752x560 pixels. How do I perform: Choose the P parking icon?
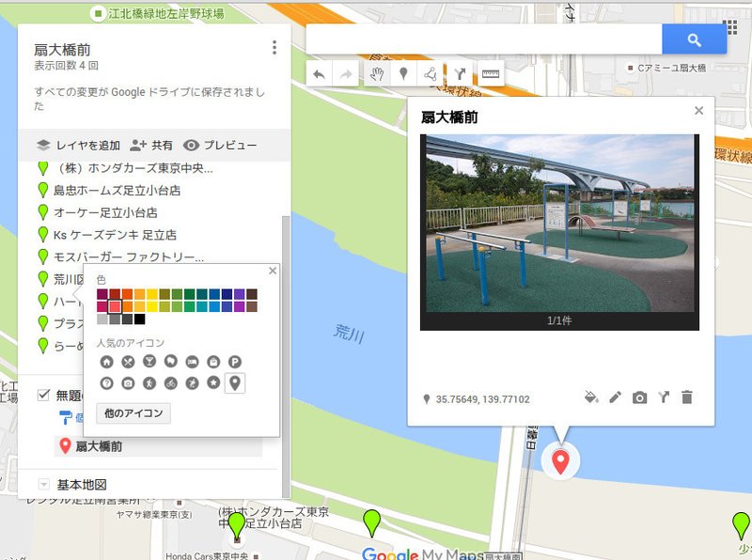point(234,362)
